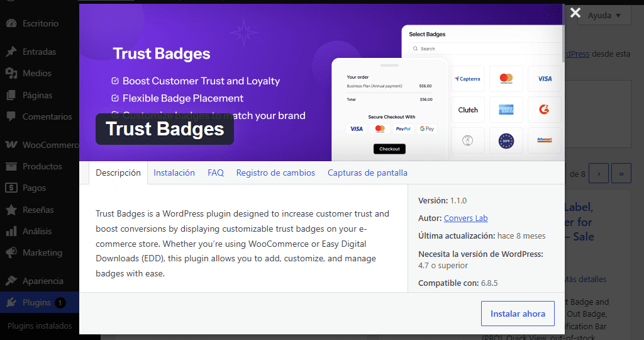Click the Compatible con: 6.8.5 text
This screenshot has width=644, height=340.
[x=458, y=283]
